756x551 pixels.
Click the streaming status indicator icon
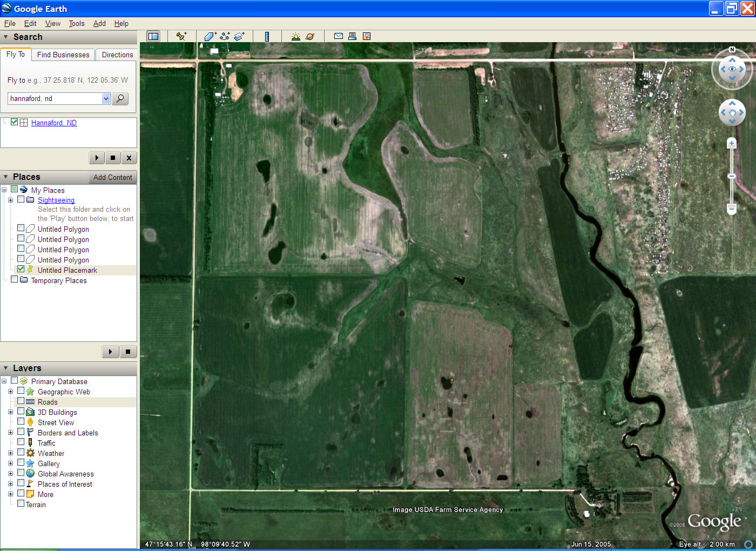click(748, 544)
